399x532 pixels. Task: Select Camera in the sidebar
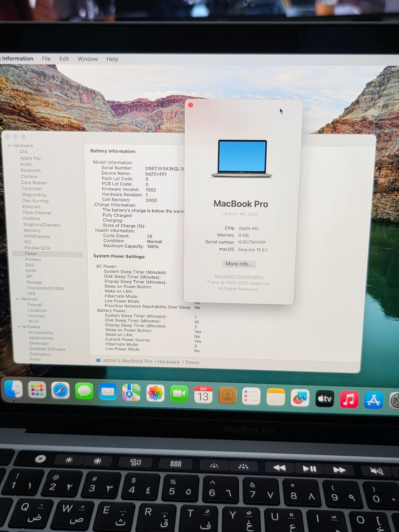(x=29, y=177)
